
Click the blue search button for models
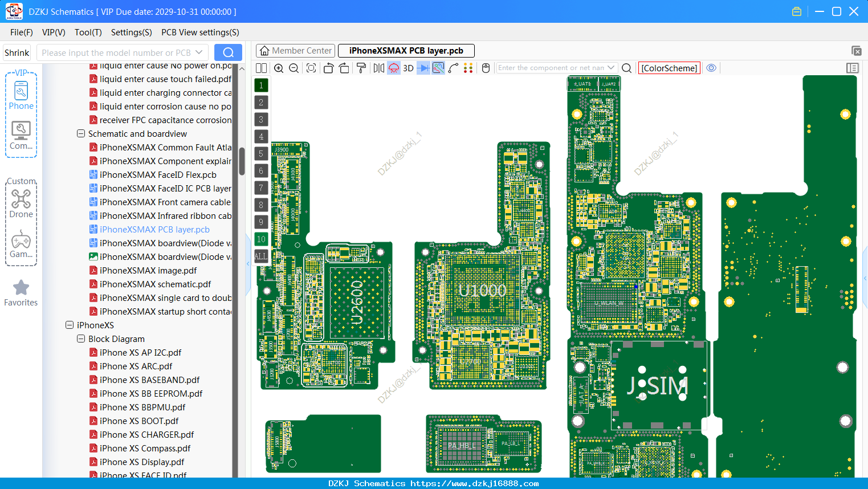[x=228, y=52]
